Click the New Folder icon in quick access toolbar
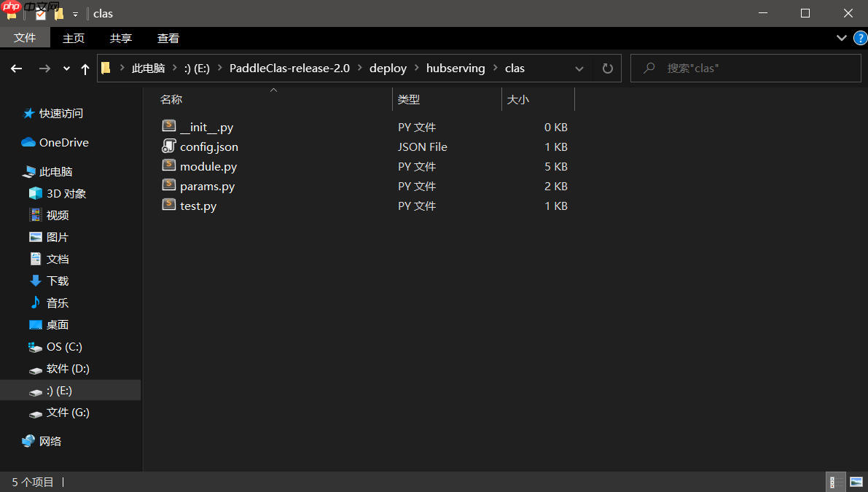Viewport: 868px width, 492px height. click(x=59, y=13)
